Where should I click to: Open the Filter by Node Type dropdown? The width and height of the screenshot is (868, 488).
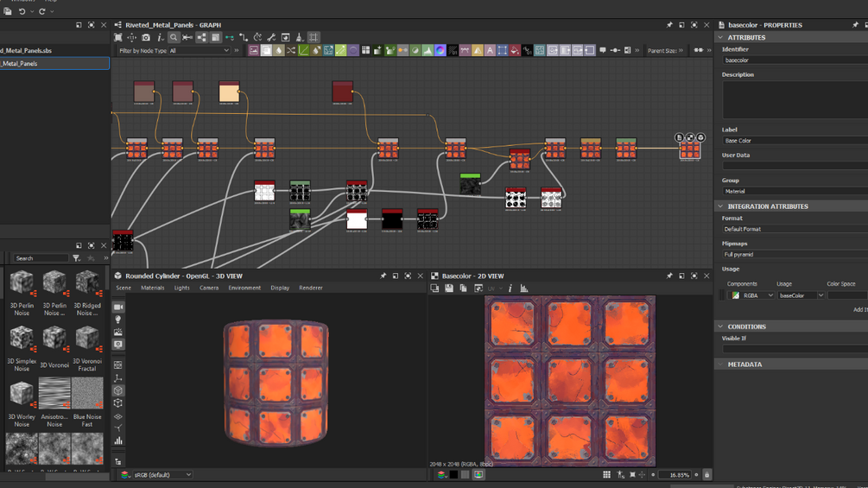click(x=200, y=50)
